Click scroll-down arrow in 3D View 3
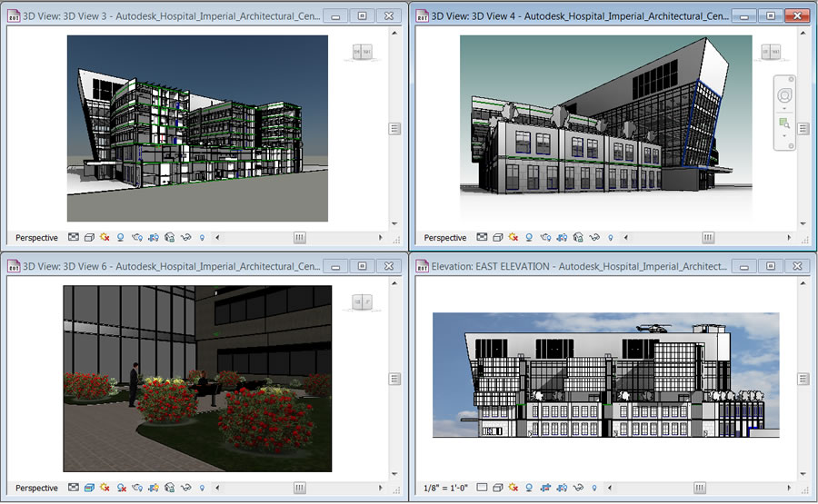 (x=394, y=223)
